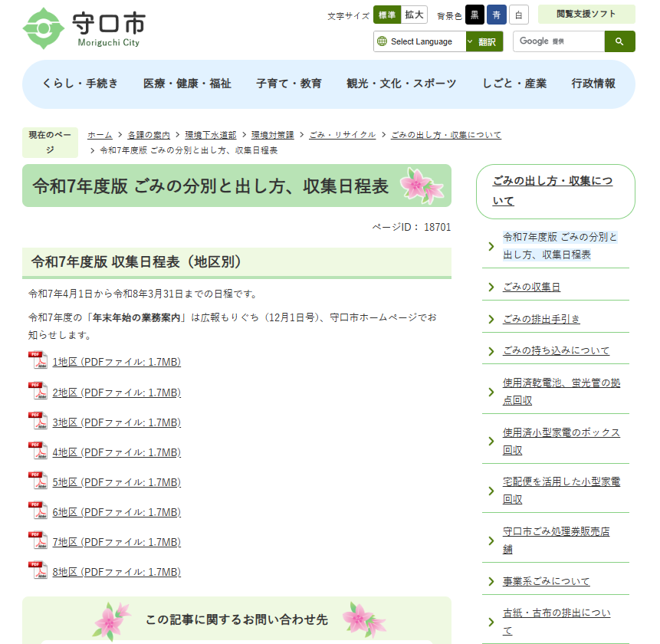Open the 2地区 PDF file link
Viewport: 660px width, 644px height.
(x=117, y=393)
